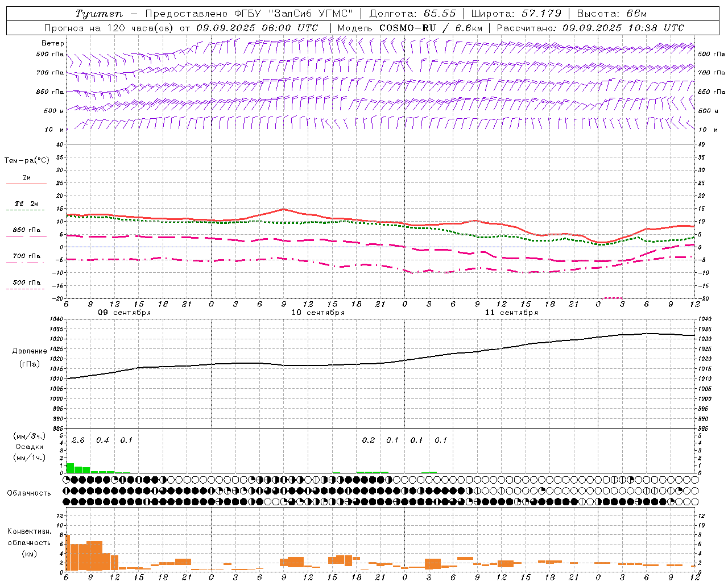This screenshot has height=582, width=728.
Task: Click the "Тем-ра(°C)" temperature panel label
Action: point(27,161)
